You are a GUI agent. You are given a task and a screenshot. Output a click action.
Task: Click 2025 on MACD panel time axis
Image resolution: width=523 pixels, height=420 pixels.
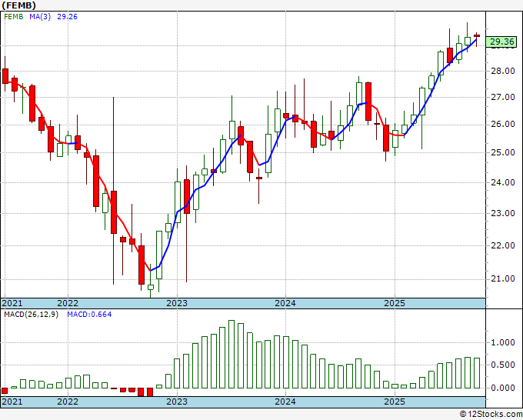[395, 402]
